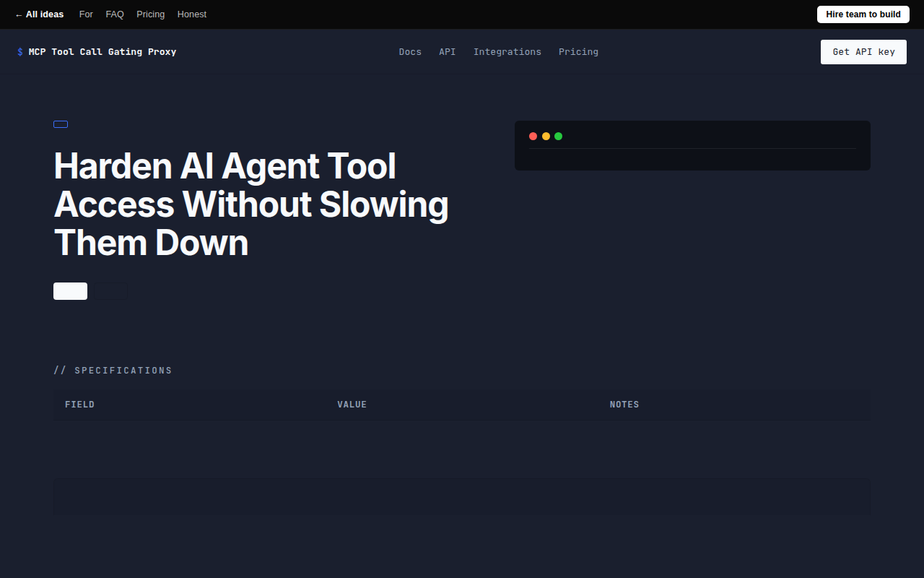This screenshot has height=578, width=924.
Task: Select Pricing in the top black bar
Action: pyautogui.click(x=150, y=14)
